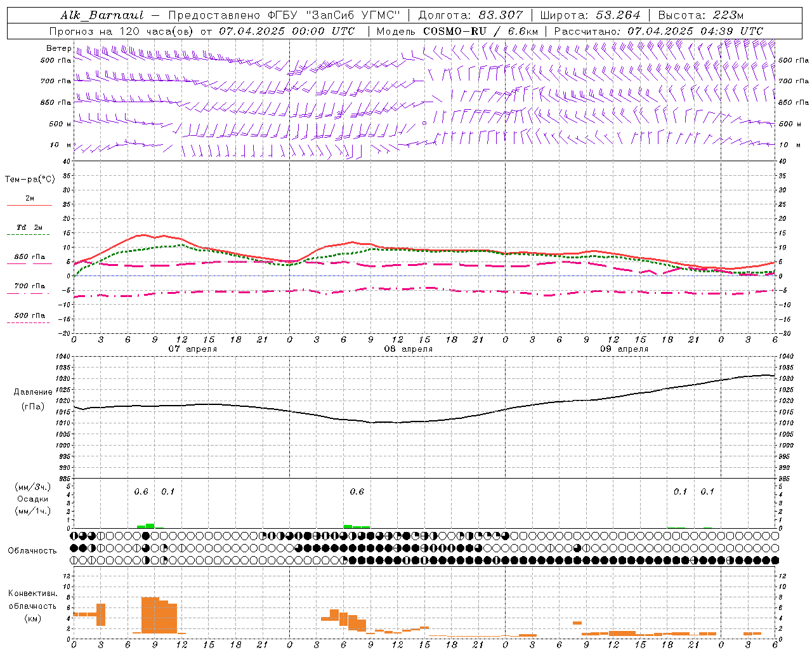Image resolution: width=812 pixels, height=650 pixels.
Task: Click the Тем-ра(°C) axis title
Action: point(30,180)
